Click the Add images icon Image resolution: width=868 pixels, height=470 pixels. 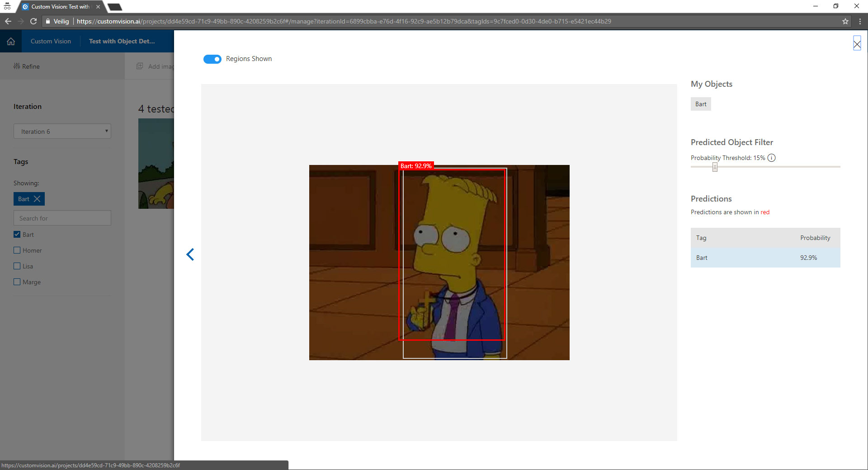coord(140,66)
